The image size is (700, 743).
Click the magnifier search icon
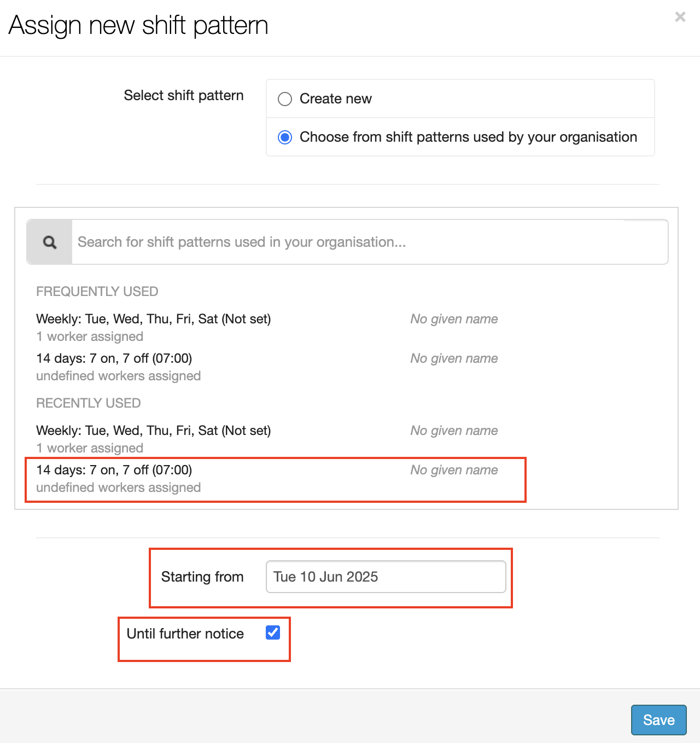tap(50, 242)
